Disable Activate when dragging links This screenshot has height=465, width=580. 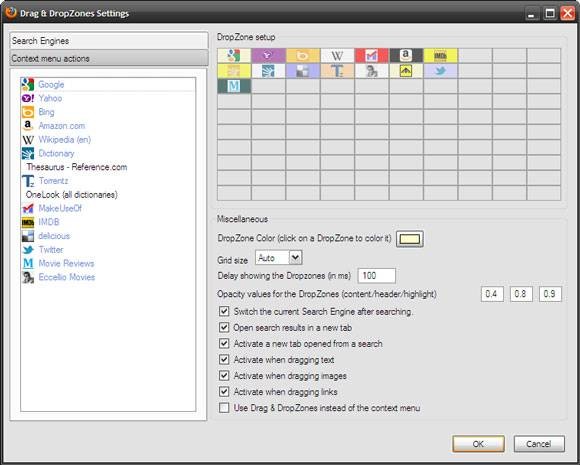tap(224, 391)
